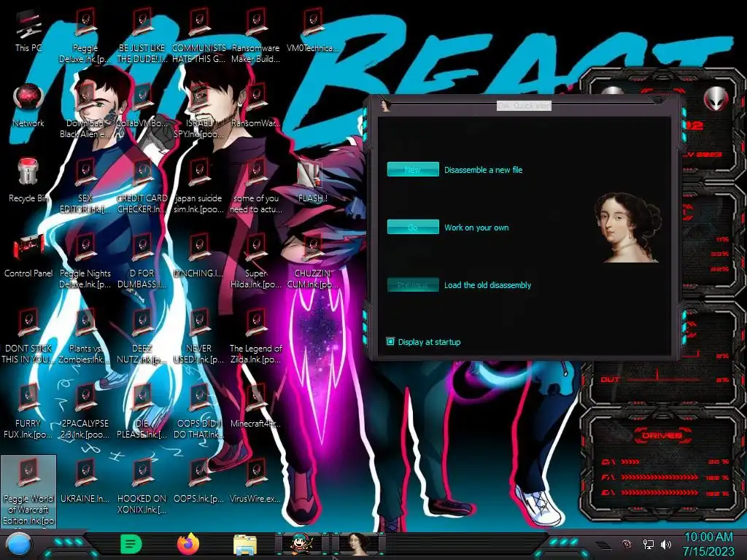The height and width of the screenshot is (560, 747).
Task: Click the 'Disassemble a new file' label
Action: tap(483, 169)
